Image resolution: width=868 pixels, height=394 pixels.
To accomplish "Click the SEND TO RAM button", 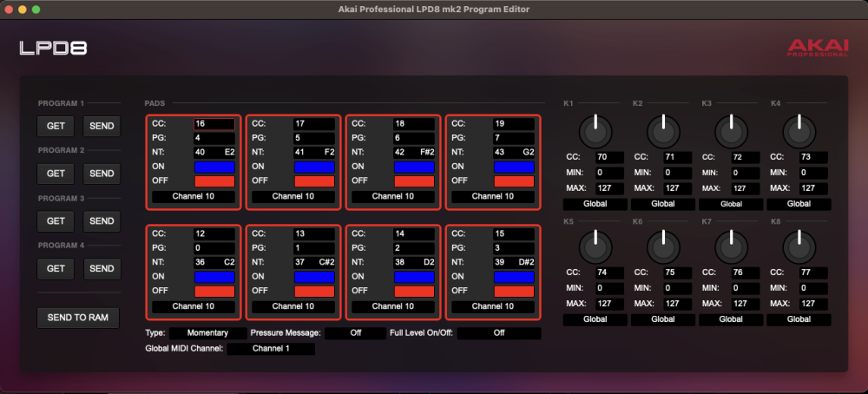I will (x=78, y=318).
